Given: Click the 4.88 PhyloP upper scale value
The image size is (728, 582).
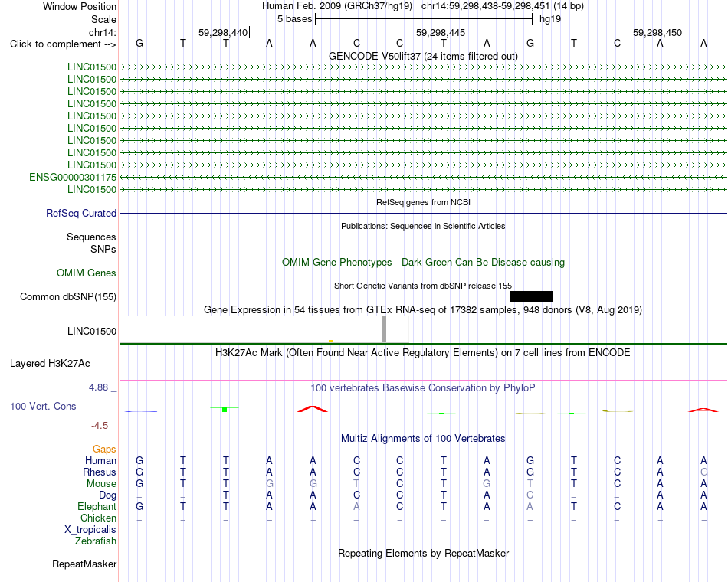Looking at the screenshot, I should [x=98, y=387].
